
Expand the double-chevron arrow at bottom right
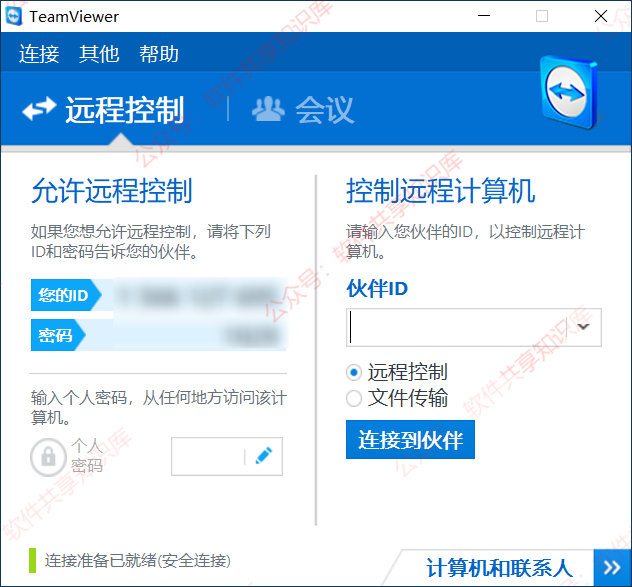pos(612,568)
